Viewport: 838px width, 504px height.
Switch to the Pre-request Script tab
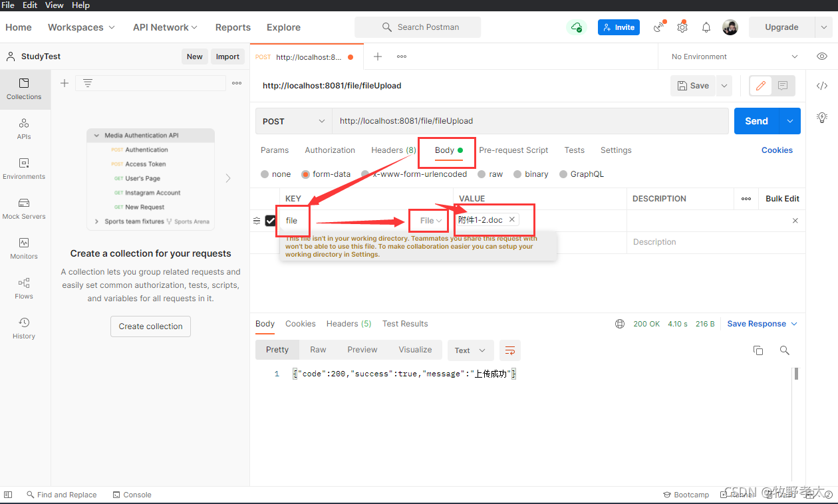coord(513,150)
